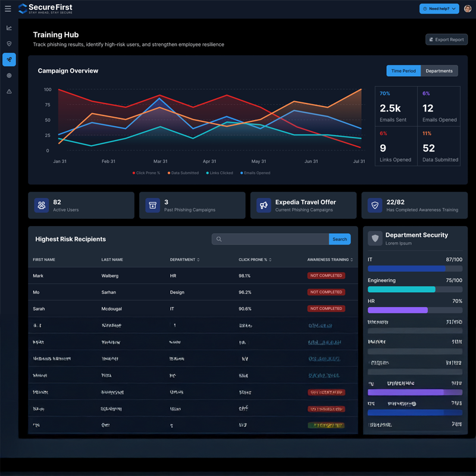Open the rocket Training Hub sidebar icon

click(9, 59)
